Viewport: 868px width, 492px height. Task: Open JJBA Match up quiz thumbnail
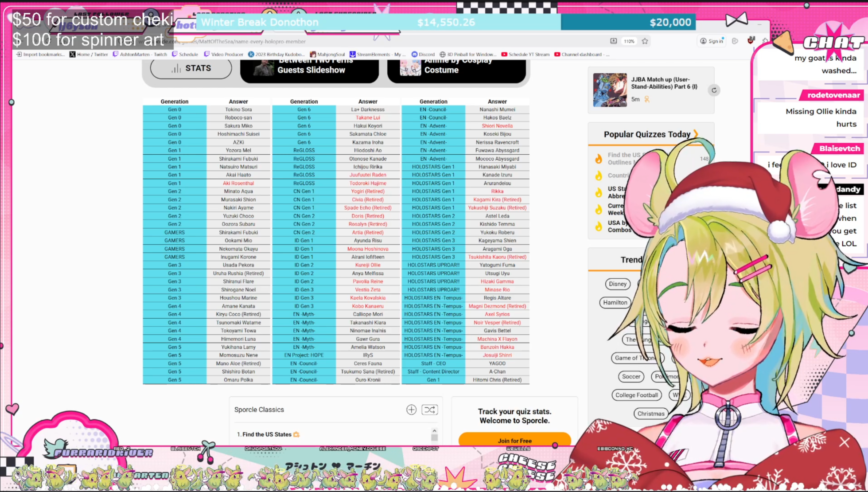tap(610, 90)
